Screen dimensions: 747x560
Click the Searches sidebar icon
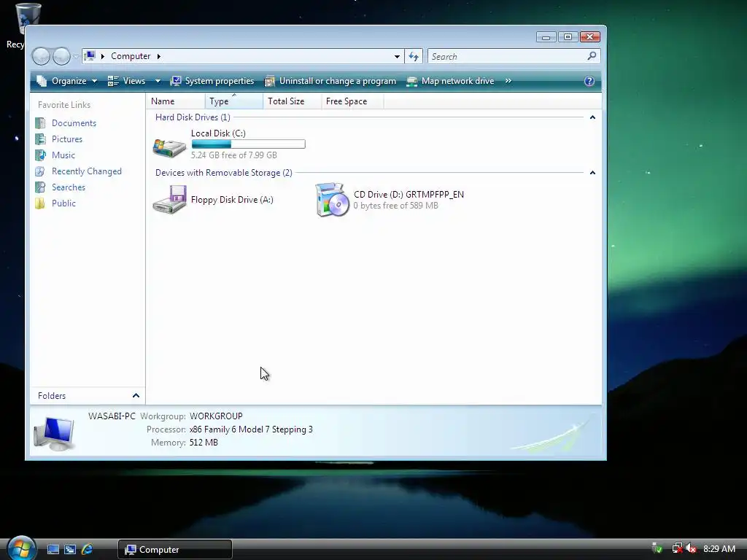point(41,187)
